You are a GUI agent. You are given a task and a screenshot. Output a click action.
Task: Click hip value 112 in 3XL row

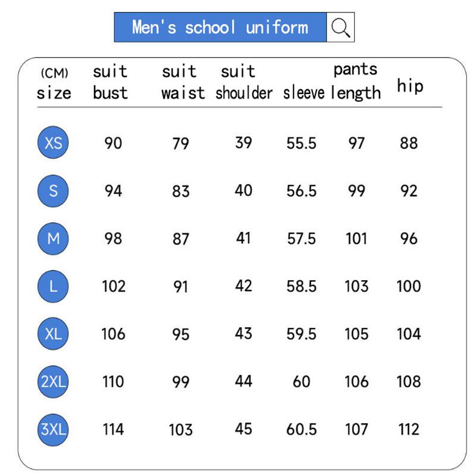(409, 429)
